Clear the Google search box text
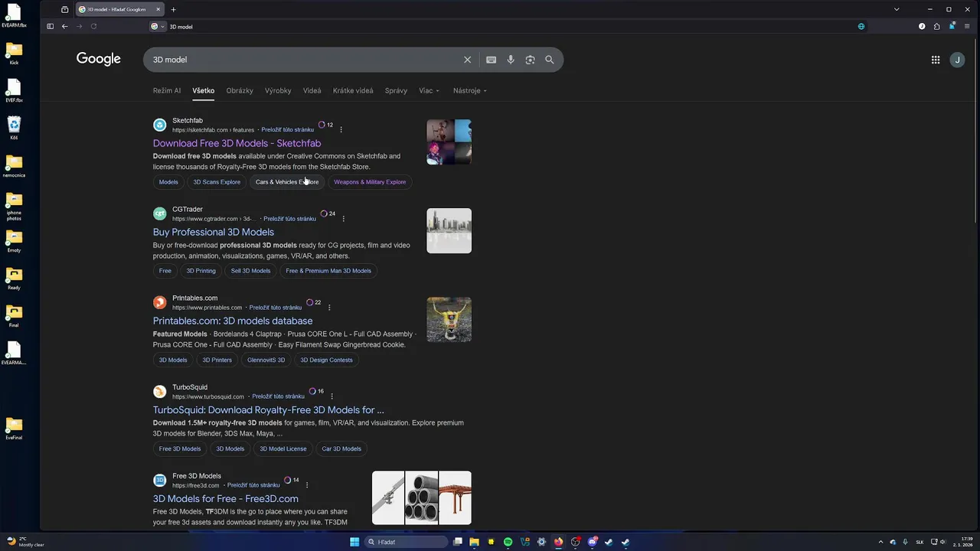The height and width of the screenshot is (551, 980). pos(467,60)
